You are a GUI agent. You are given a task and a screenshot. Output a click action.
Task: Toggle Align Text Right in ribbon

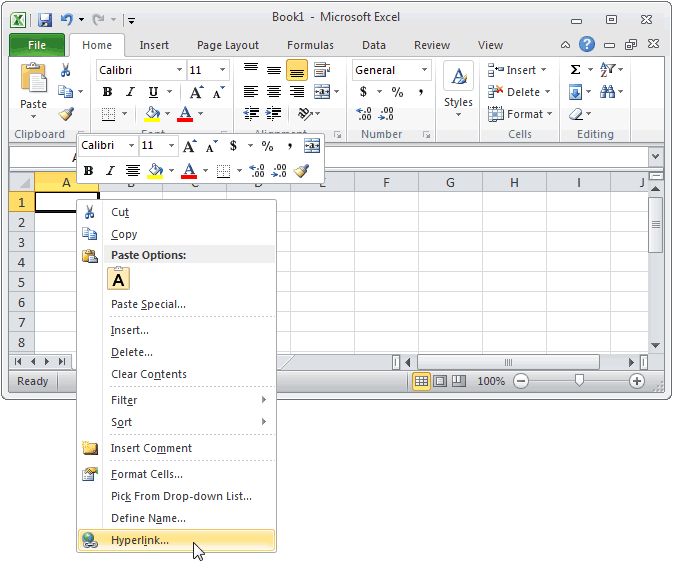(x=297, y=92)
